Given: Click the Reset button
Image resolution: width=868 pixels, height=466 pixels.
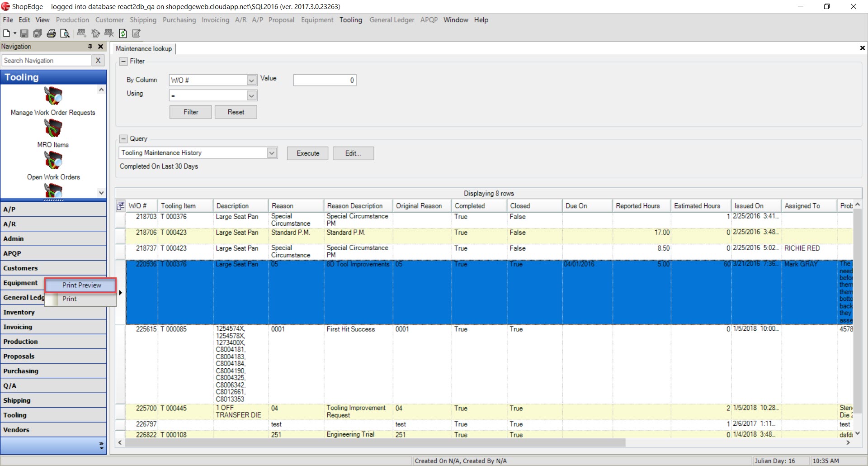Looking at the screenshot, I should 236,112.
